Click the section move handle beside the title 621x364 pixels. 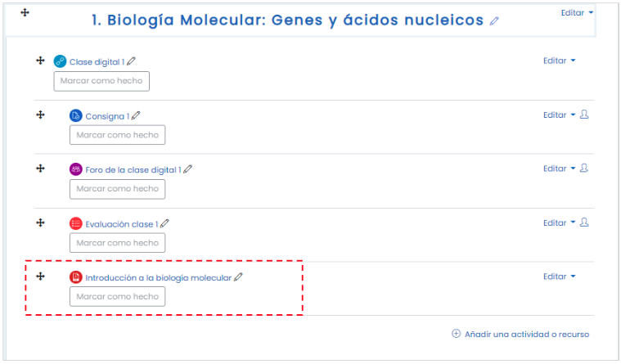[x=25, y=12]
